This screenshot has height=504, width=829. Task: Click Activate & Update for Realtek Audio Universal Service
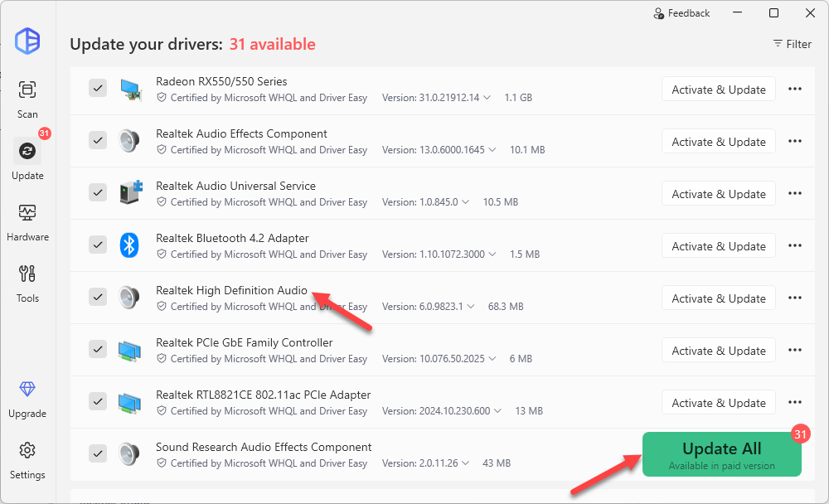coord(718,194)
